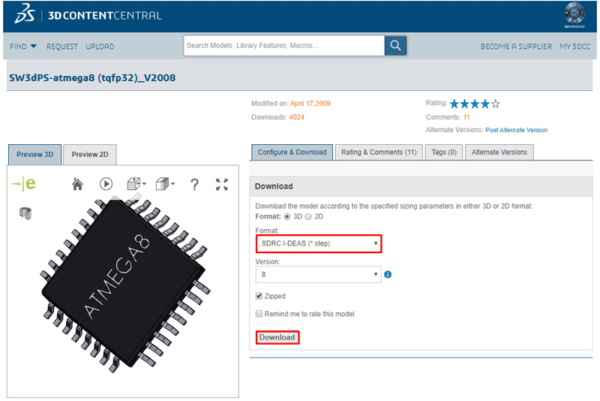The height and width of the screenshot is (401, 600).
Task: Click BECOME A SUPPLIER link
Action: (516, 46)
